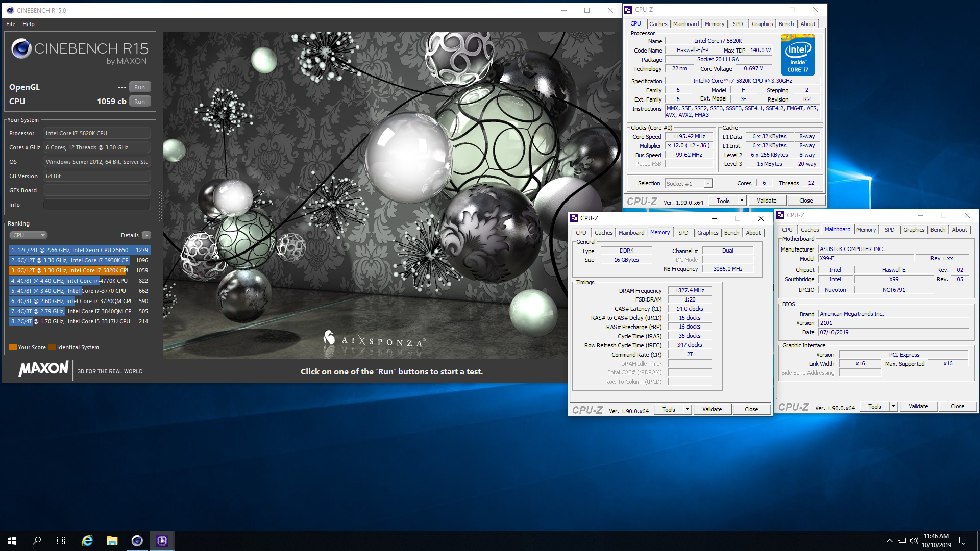Click the empty Info input field
Image resolution: width=980 pixels, height=551 pixels.
tap(96, 205)
